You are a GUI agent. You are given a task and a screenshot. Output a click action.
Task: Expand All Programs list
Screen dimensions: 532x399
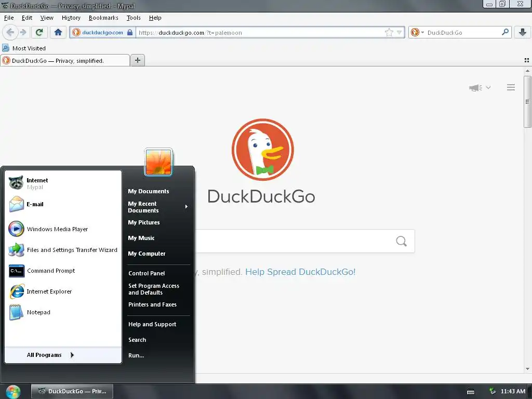click(x=63, y=355)
